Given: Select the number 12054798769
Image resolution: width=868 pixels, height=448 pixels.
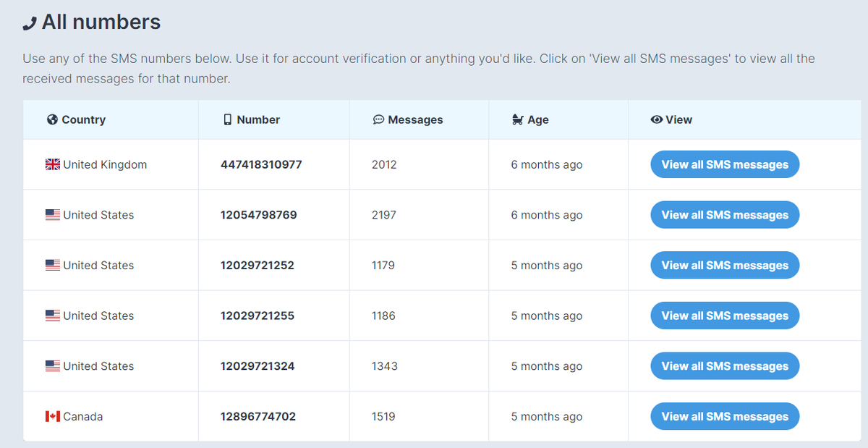Looking at the screenshot, I should (x=259, y=215).
